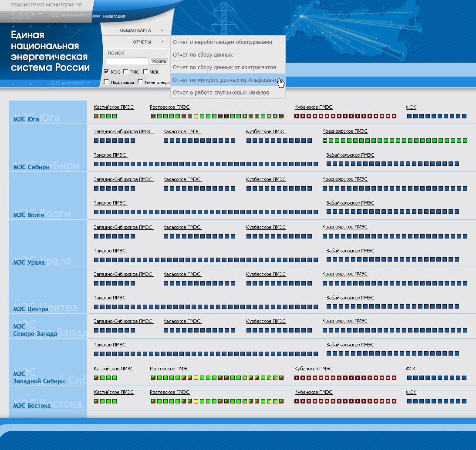Open Отчет по импорту данных из Альфацентра
The height and width of the screenshot is (450, 476).
228,80
